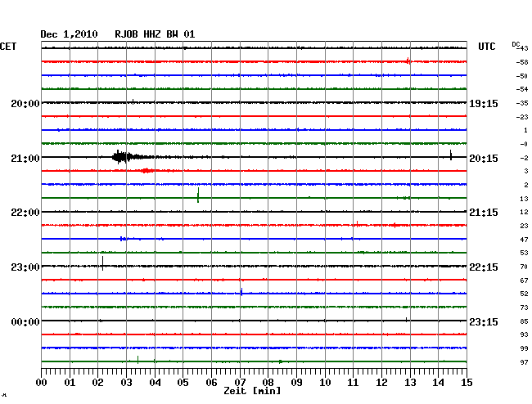Click the CET time label "22:00"
Viewport: 532px width, 404px height.
(25, 213)
